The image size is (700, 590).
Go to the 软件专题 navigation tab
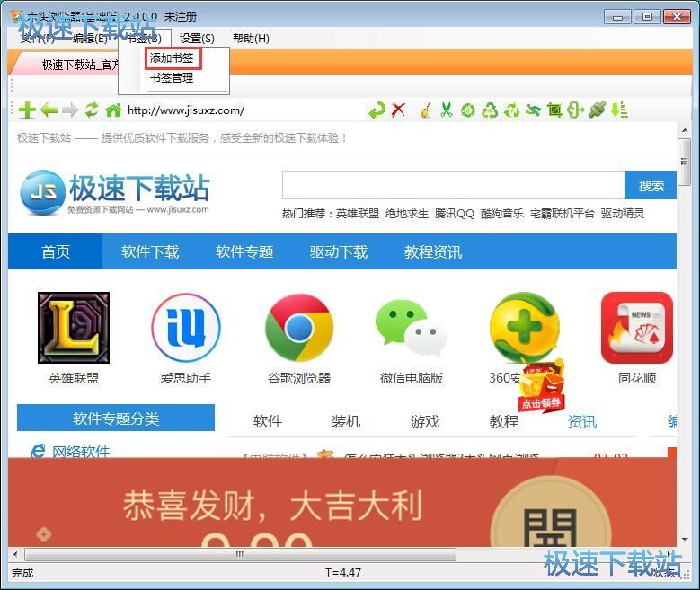244,251
